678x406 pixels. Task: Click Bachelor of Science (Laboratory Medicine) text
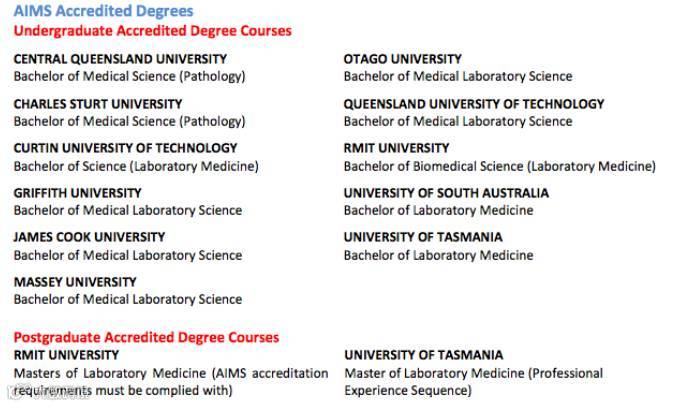coord(136,166)
